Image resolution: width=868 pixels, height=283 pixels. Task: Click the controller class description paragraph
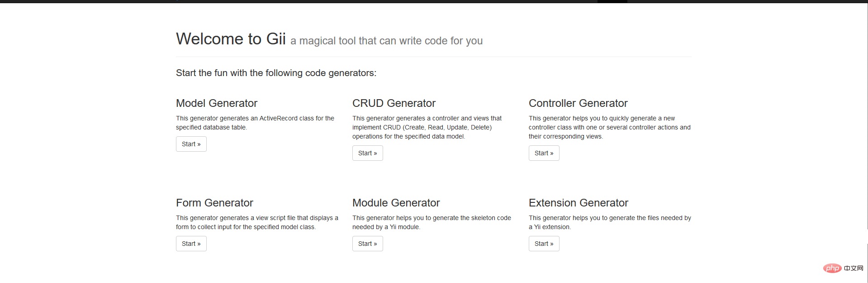[x=610, y=127]
